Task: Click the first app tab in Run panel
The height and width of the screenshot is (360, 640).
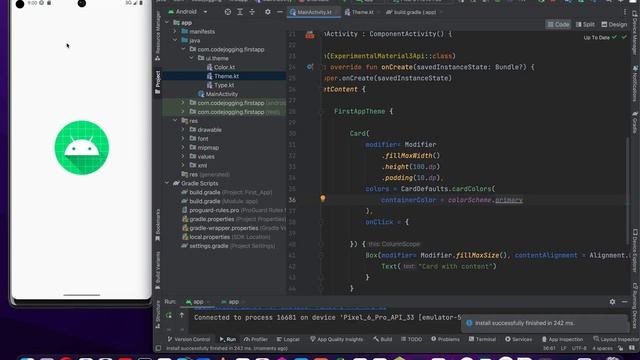Action: (x=197, y=302)
